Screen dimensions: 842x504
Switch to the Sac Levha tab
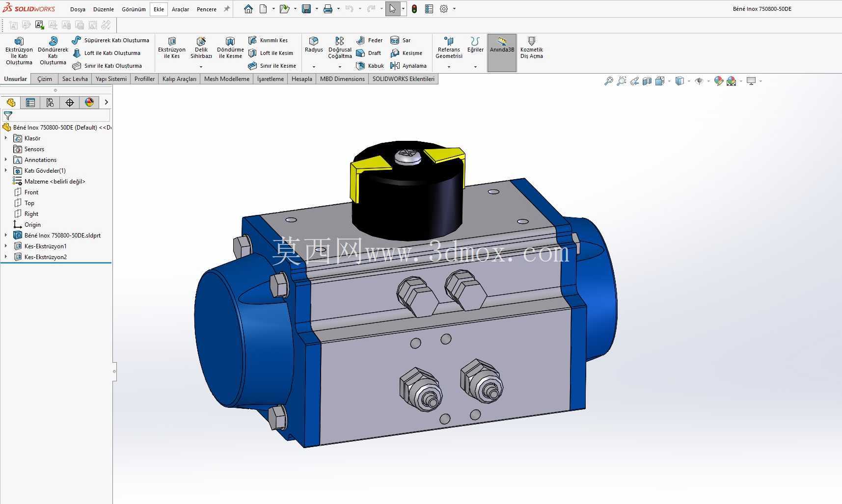click(x=75, y=79)
